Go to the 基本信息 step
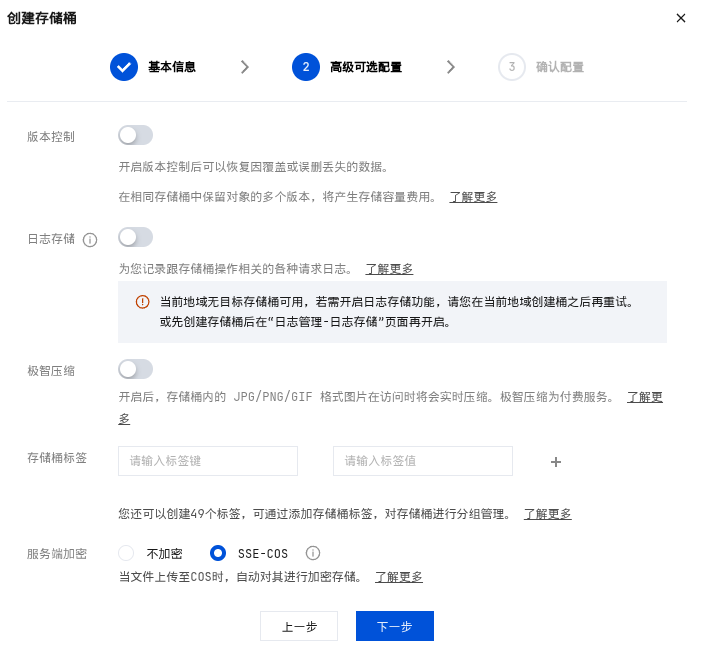 tap(172, 67)
